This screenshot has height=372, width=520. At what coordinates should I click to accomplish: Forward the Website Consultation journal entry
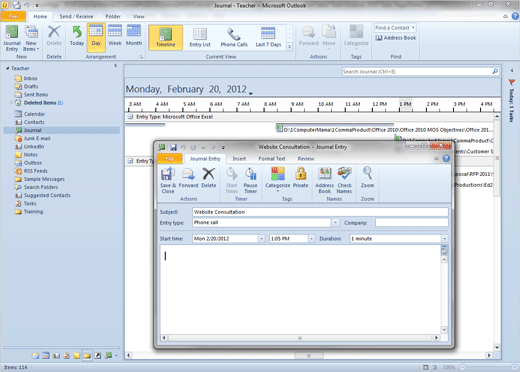click(x=188, y=178)
